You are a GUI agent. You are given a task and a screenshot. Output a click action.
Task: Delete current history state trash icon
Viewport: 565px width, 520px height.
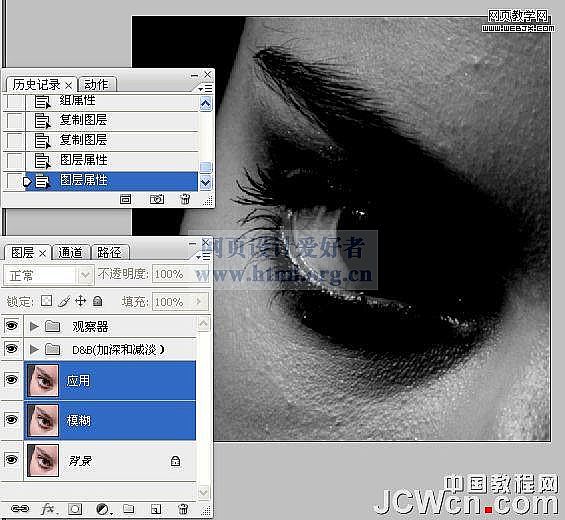tap(185, 199)
